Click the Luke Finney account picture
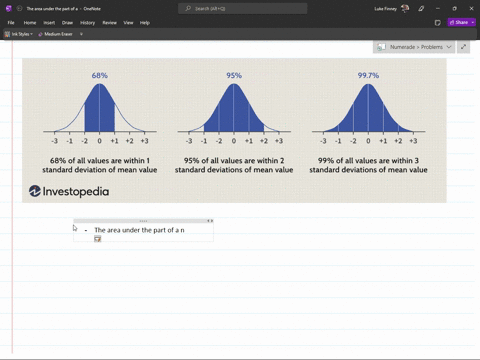 (x=405, y=9)
